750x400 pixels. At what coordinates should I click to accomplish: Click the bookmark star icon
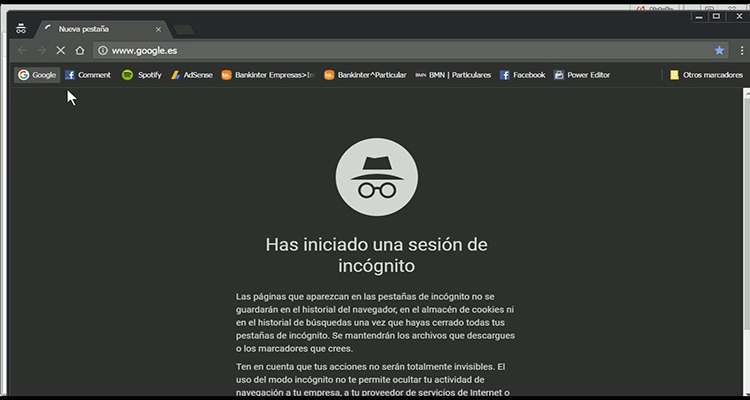[x=719, y=50]
